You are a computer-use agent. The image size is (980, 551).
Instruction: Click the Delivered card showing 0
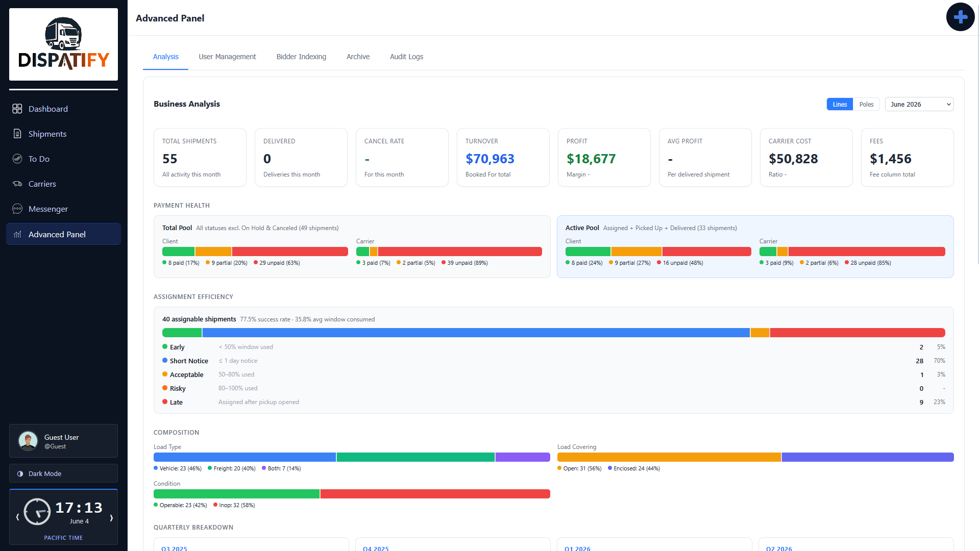click(301, 157)
